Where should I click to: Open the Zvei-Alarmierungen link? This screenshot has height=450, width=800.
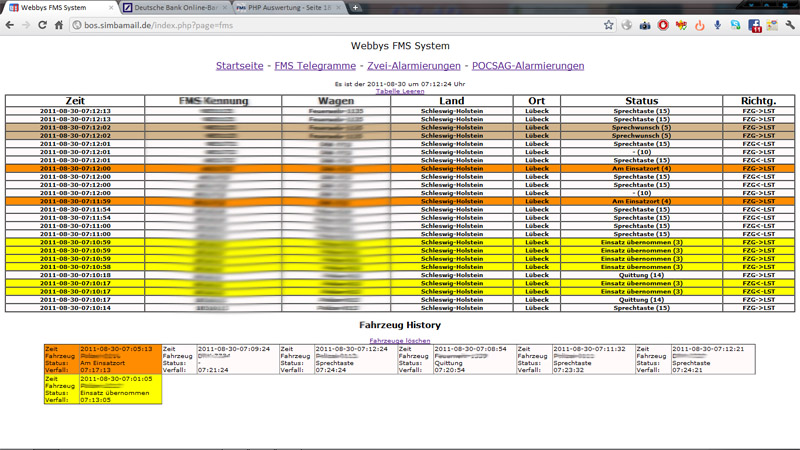(413, 66)
